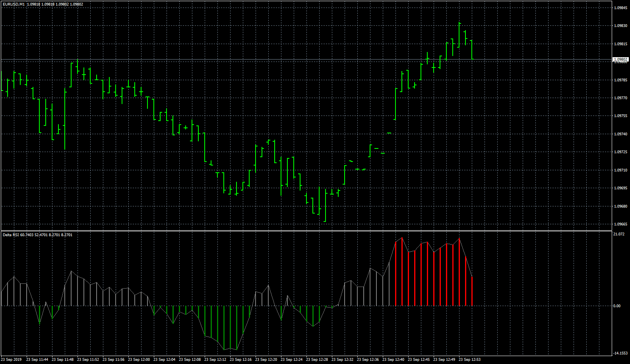This screenshot has height=364, width=630.
Task: Click the 23 Sep 12:12 time label
Action: pos(215,360)
